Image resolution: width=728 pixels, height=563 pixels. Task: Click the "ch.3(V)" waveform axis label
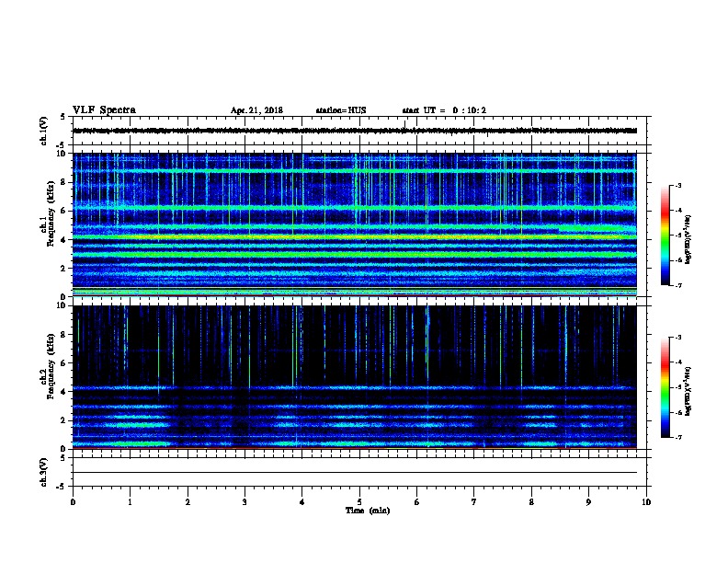tap(44, 472)
